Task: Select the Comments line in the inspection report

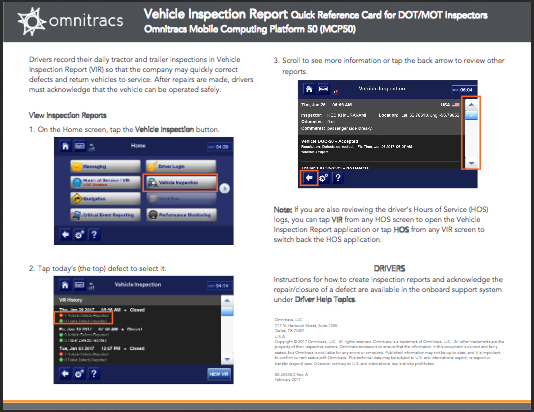Action: pos(337,128)
